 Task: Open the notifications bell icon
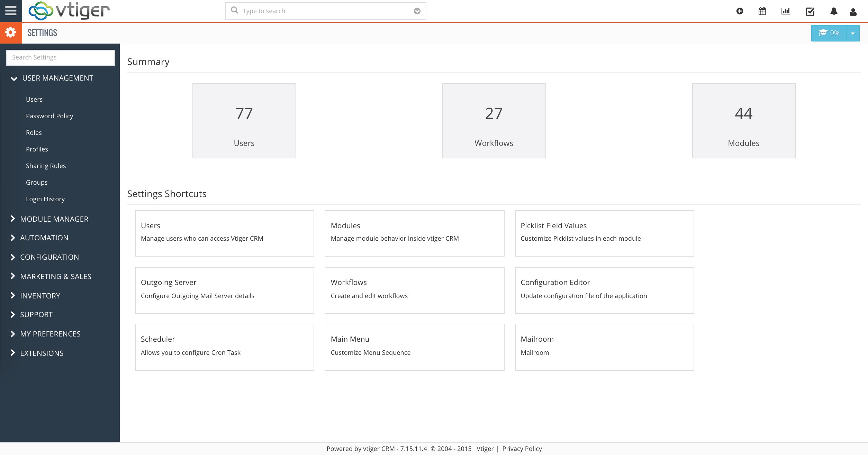pos(833,11)
